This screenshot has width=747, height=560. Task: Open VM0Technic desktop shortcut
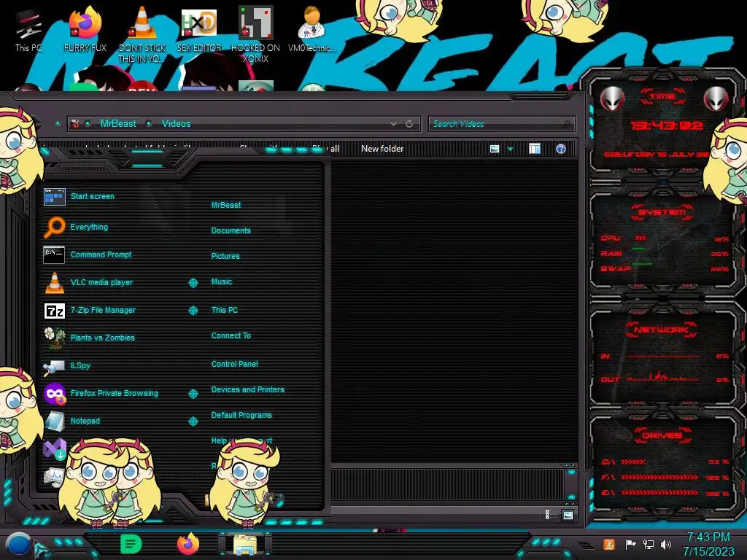(x=312, y=29)
